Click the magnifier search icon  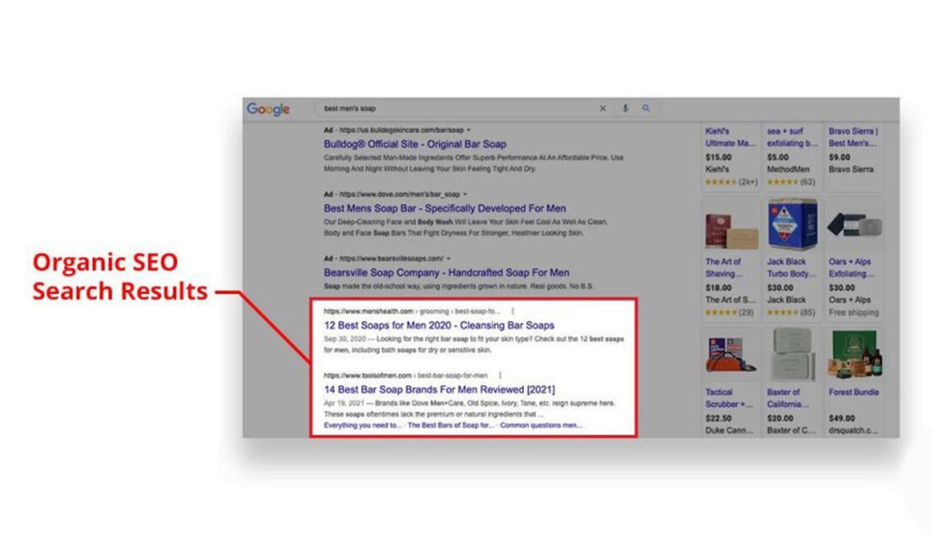646,108
